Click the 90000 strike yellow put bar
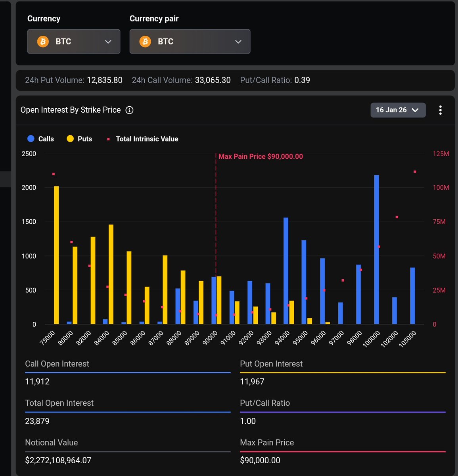The width and height of the screenshot is (458, 476). (219, 300)
